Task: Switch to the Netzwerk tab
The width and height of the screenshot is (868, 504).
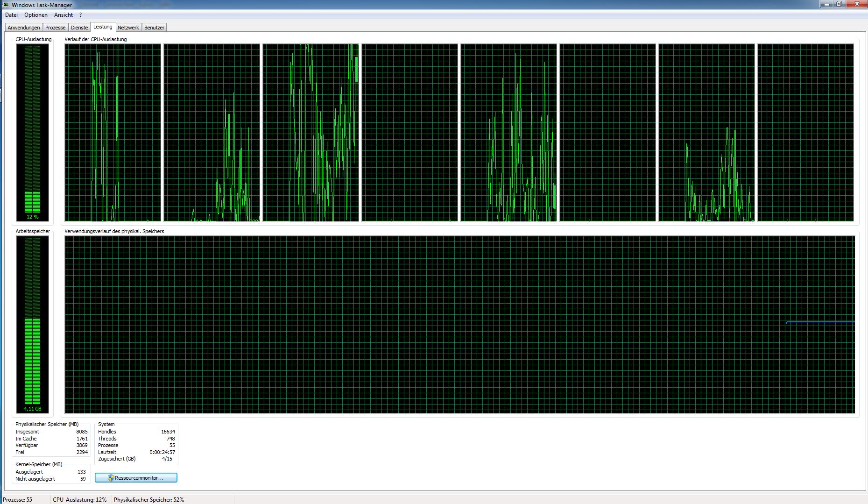Action: pos(128,28)
